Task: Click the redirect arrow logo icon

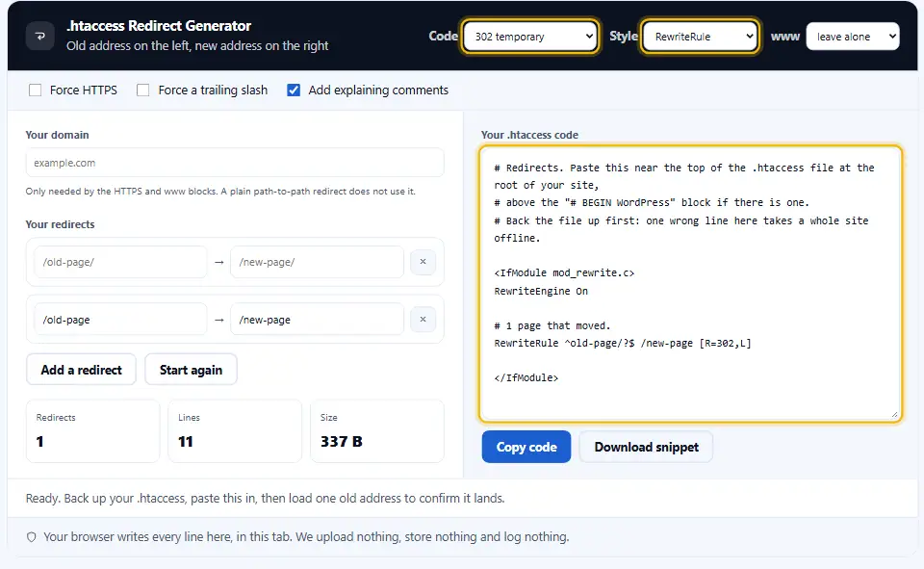Action: click(x=40, y=36)
